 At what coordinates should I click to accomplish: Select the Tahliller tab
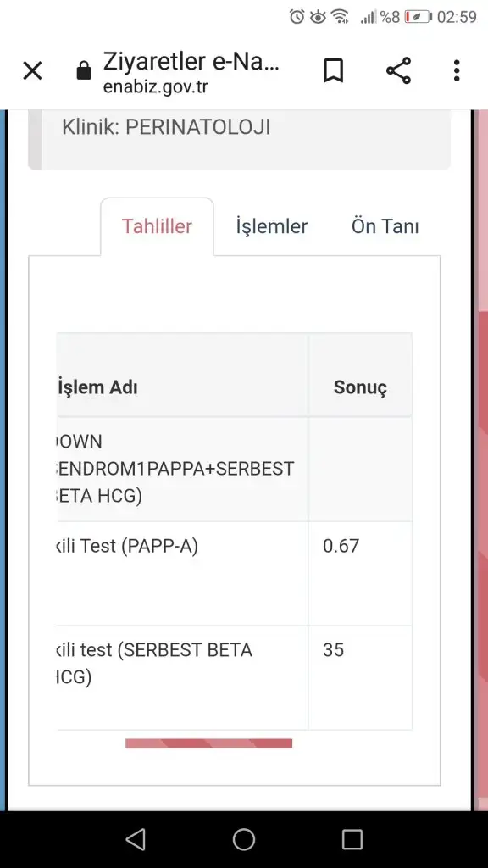point(157,226)
